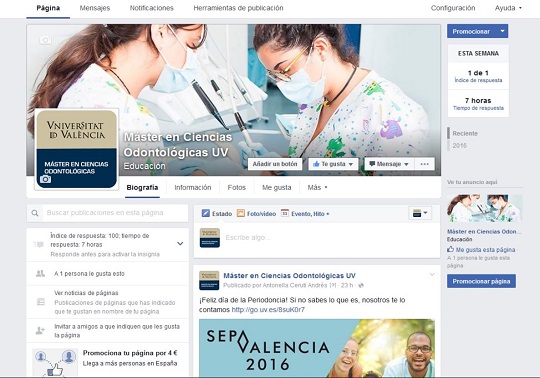Screen dimensions: 540x378
Task: Click the Promocionar button
Action: coord(471,31)
